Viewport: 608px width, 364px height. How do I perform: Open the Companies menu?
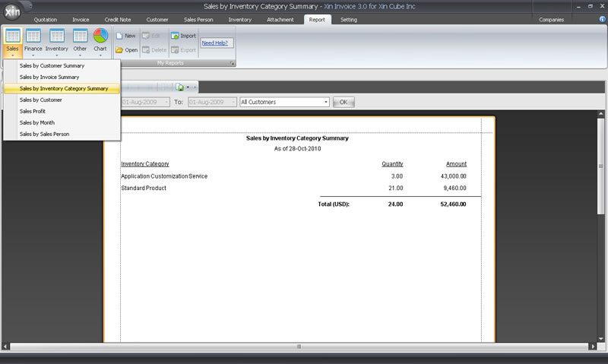551,20
